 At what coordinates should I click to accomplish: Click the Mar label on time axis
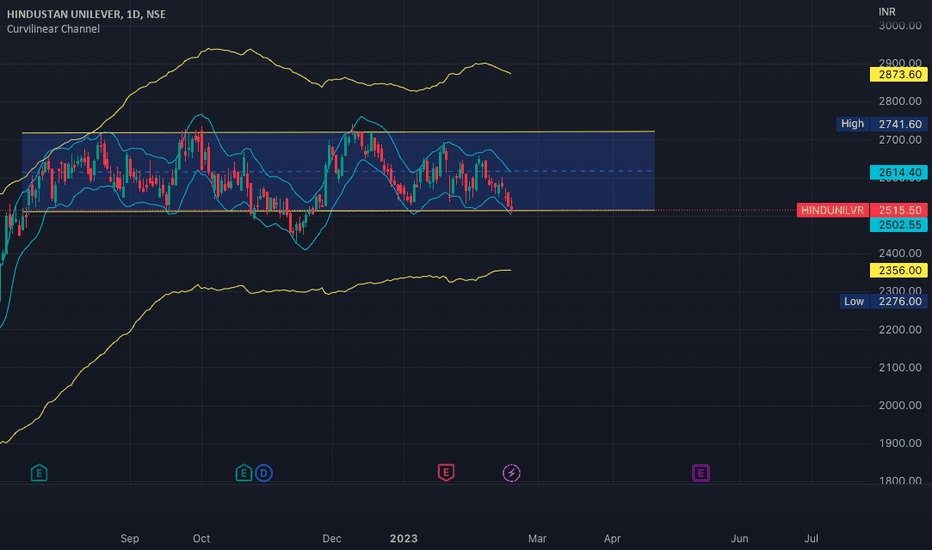pyautogui.click(x=537, y=538)
